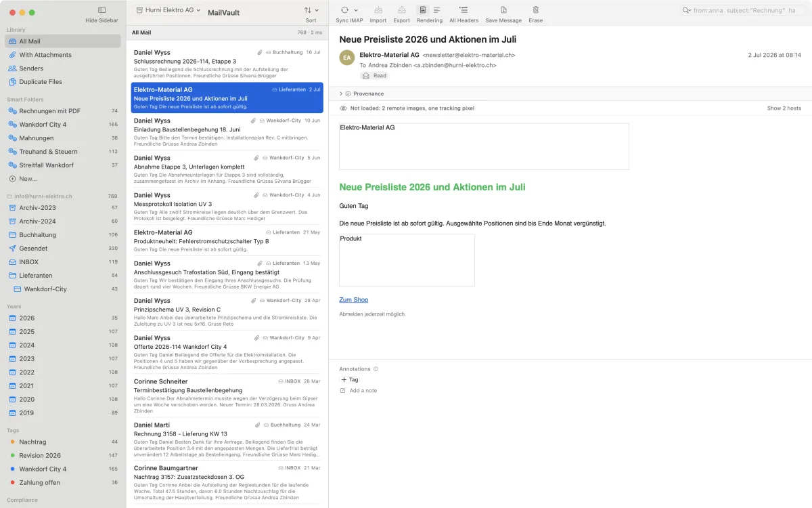Viewport: 812px width, 508px height.
Task: Open Duplicate Files in the sidebar
Action: click(x=63, y=82)
